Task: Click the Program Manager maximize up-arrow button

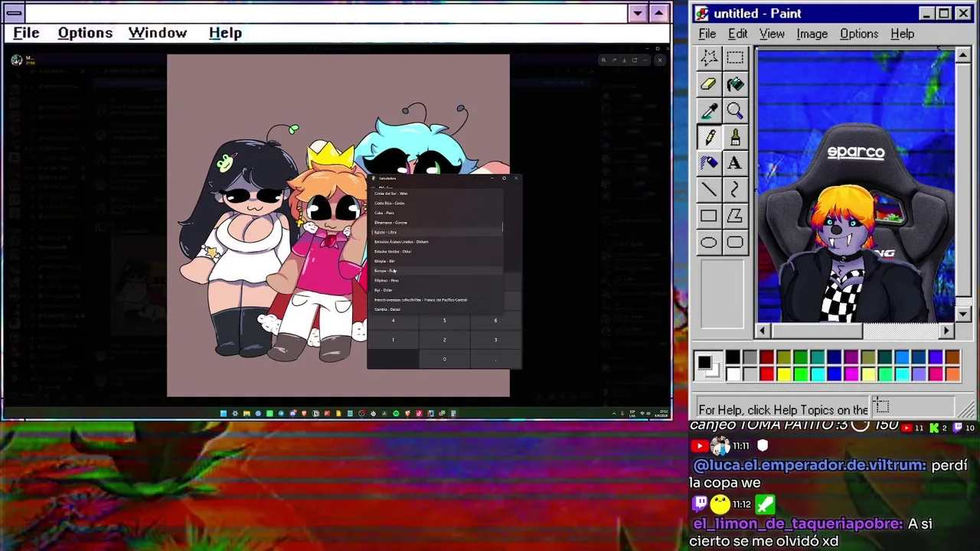Action: (658, 13)
